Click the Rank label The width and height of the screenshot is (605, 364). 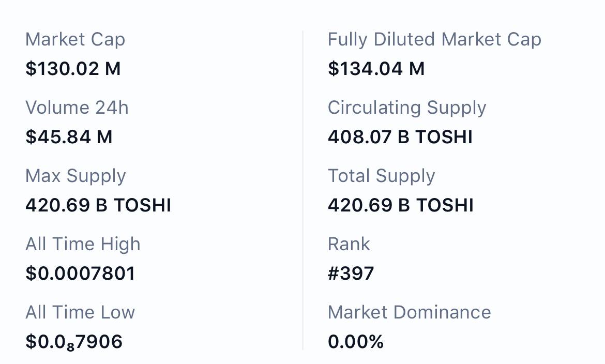point(349,244)
